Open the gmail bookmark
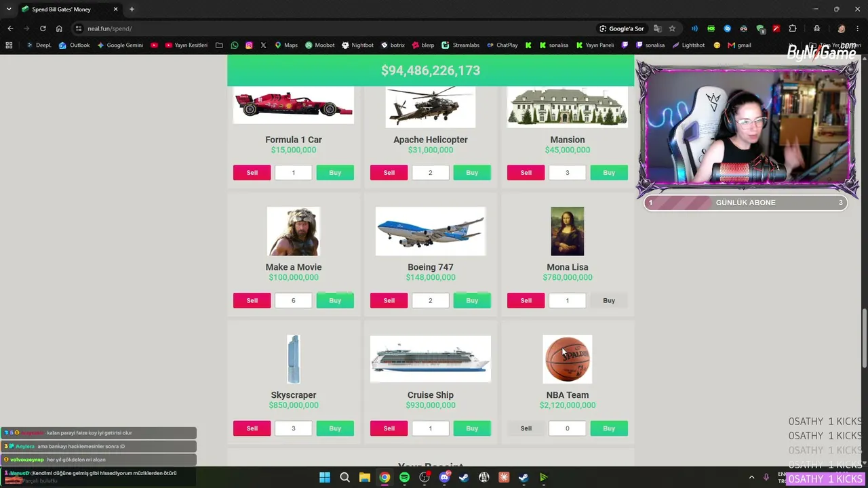Viewport: 868px width, 488px height. point(739,45)
